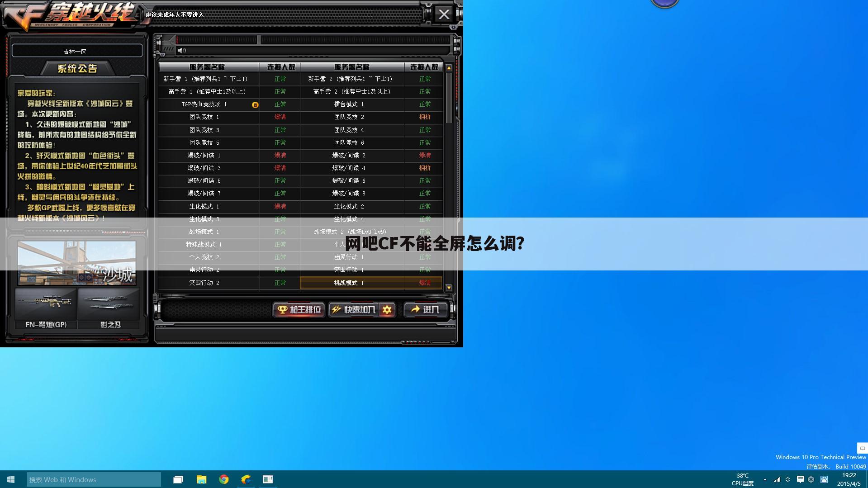Select the 生化模式 2 server entry
Screen dimensions: 868x488
(348, 206)
